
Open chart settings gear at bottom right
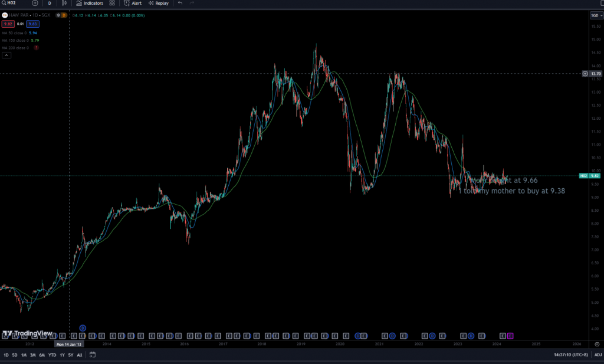click(x=597, y=343)
